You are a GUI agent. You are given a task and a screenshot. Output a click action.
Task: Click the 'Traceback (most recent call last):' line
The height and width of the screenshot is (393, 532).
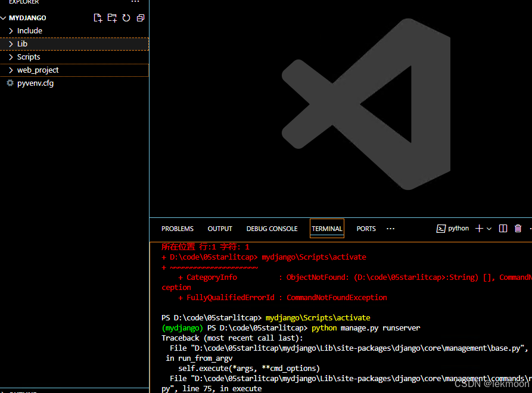pos(232,338)
